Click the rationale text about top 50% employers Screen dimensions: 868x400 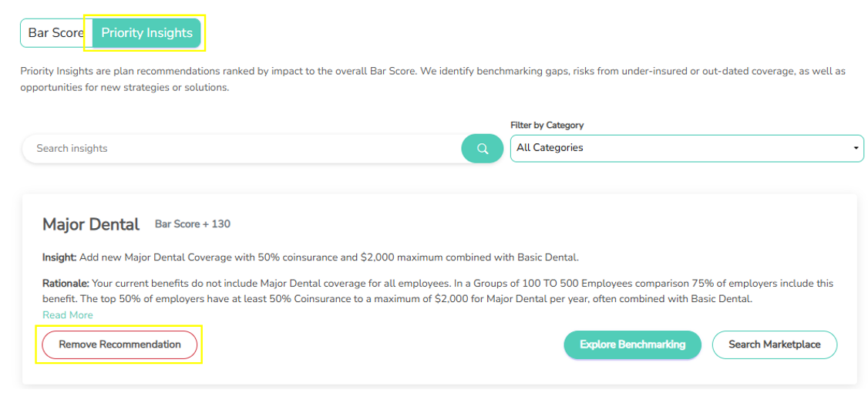point(397,299)
